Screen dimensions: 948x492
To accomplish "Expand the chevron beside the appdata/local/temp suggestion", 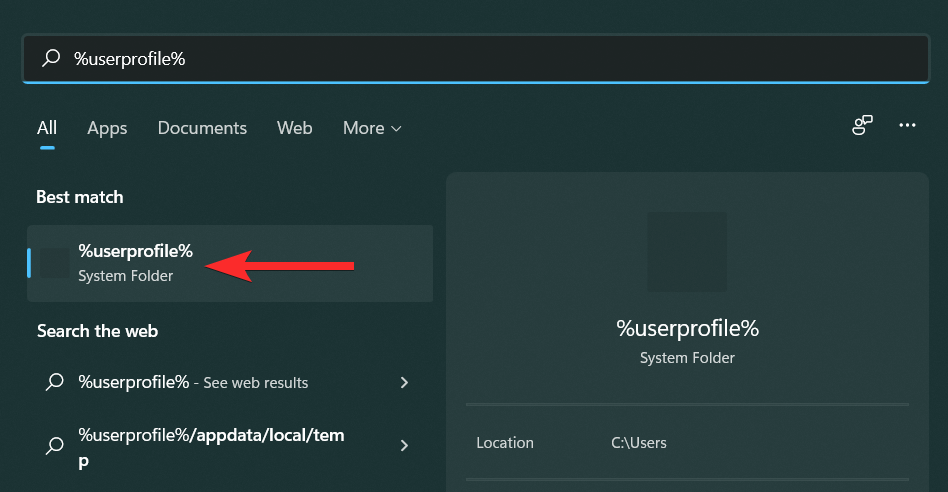I will (405, 446).
